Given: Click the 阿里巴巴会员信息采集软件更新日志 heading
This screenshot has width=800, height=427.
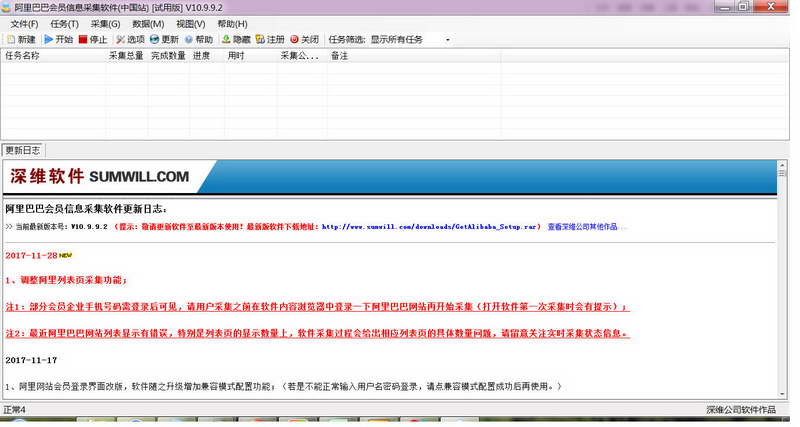Looking at the screenshot, I should coord(86,209).
